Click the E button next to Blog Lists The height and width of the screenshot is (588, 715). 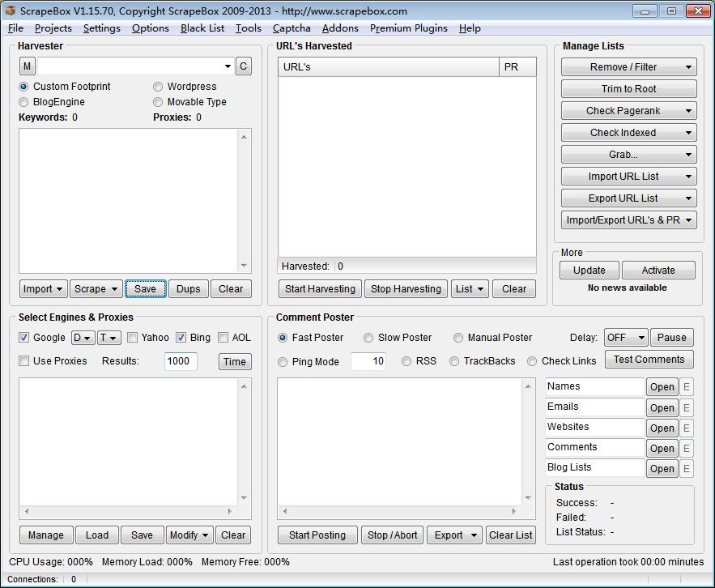point(687,468)
